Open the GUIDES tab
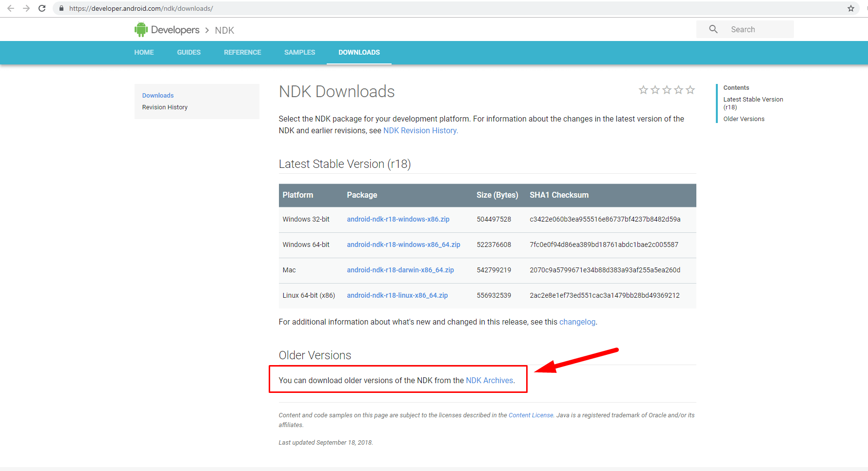Image resolution: width=868 pixels, height=471 pixels. 189,52
